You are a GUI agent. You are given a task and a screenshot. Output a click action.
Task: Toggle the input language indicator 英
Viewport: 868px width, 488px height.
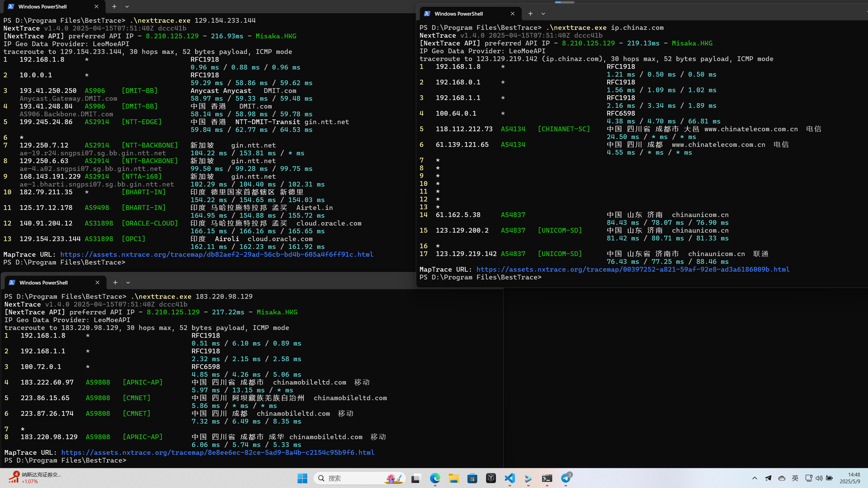(x=795, y=478)
